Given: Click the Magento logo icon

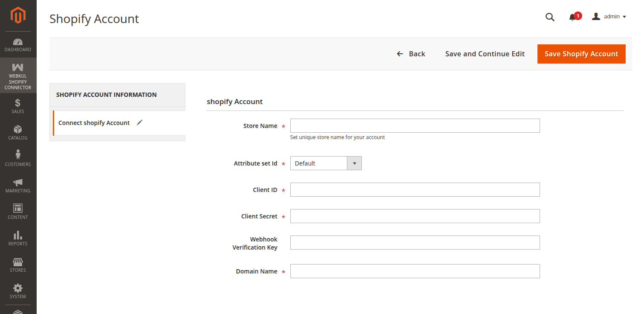Looking at the screenshot, I should pyautogui.click(x=18, y=16).
